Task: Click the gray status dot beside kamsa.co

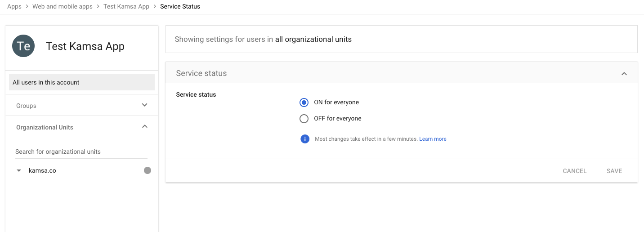Action: (148, 170)
